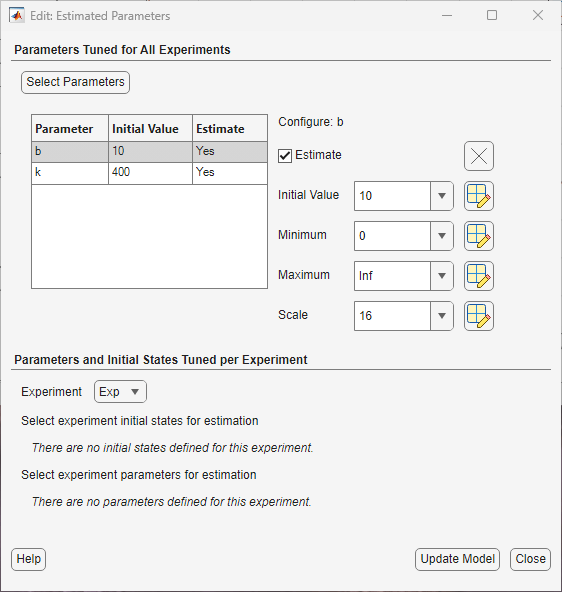Click the Select Parameters button
The width and height of the screenshot is (562, 592).
[75, 82]
